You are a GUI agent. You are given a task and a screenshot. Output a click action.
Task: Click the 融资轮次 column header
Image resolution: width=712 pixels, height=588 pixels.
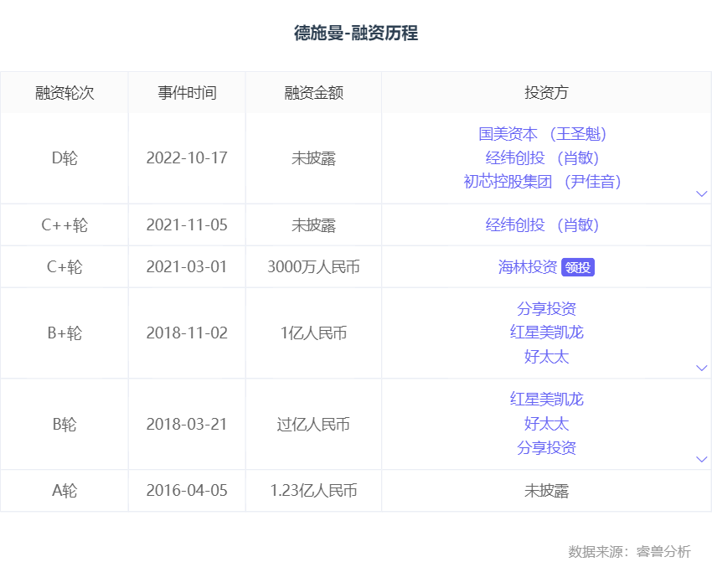(x=64, y=93)
